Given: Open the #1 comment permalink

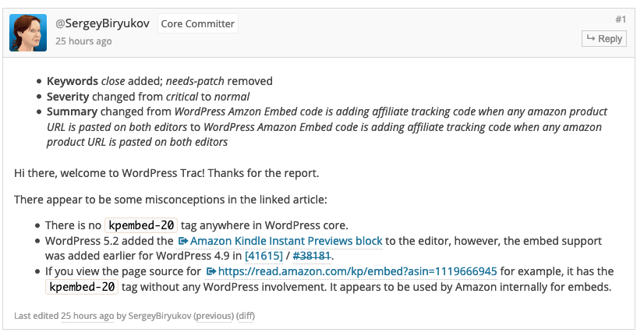Looking at the screenshot, I should point(621,19).
